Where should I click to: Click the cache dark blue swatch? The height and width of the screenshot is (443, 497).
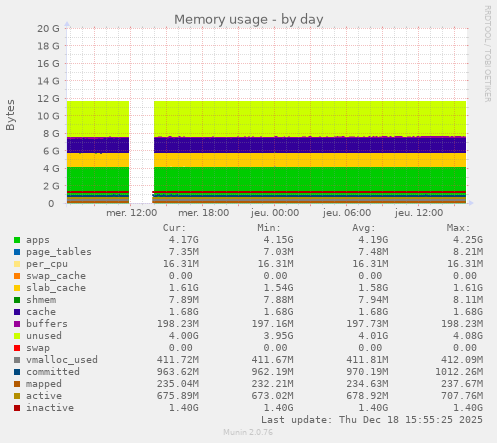(17, 312)
